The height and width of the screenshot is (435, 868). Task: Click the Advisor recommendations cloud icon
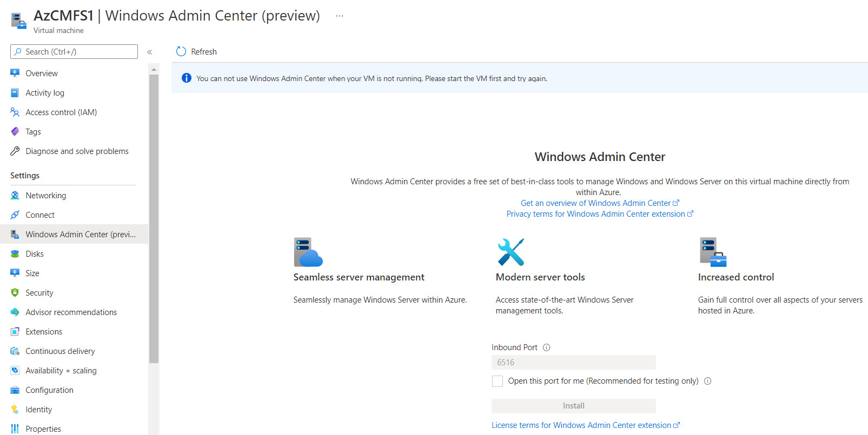[15, 312]
